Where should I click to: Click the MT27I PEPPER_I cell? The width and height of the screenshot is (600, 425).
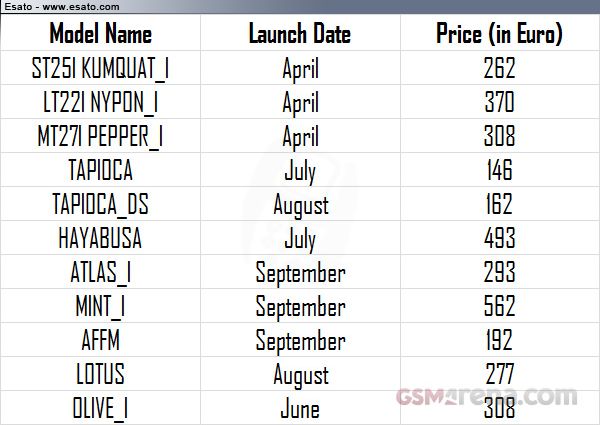101,136
